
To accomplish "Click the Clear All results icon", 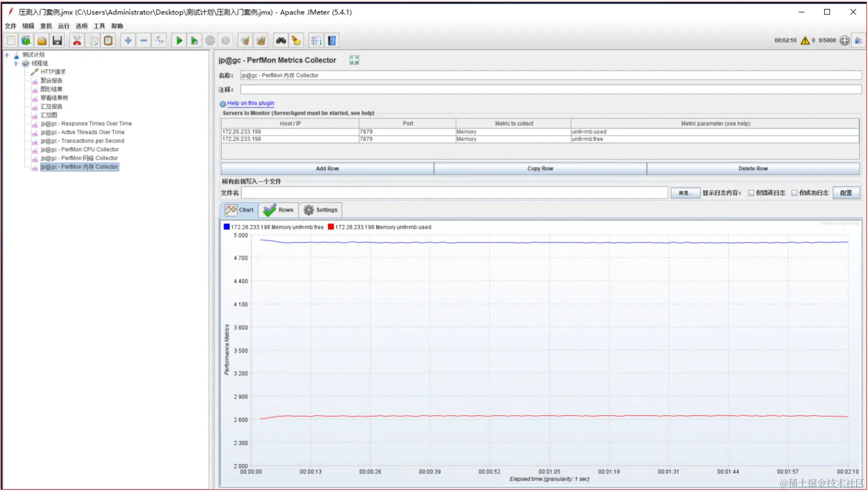I will coord(261,40).
